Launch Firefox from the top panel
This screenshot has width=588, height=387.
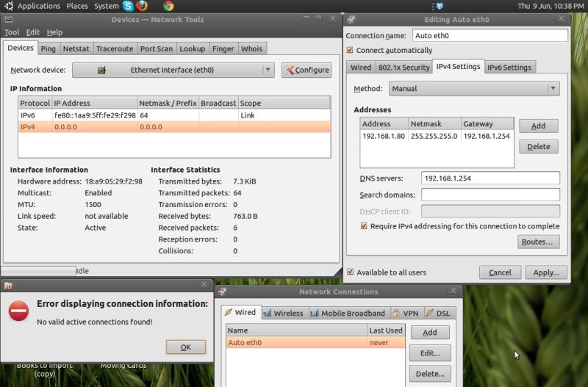click(142, 6)
